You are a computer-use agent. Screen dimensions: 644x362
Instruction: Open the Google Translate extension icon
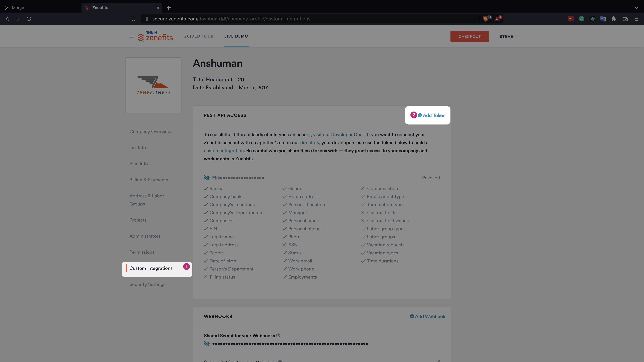coord(603,19)
